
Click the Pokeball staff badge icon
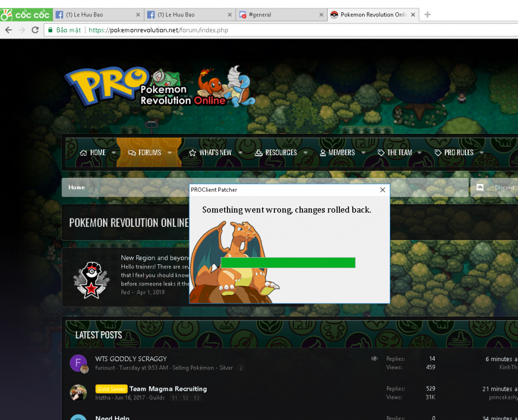point(92,278)
